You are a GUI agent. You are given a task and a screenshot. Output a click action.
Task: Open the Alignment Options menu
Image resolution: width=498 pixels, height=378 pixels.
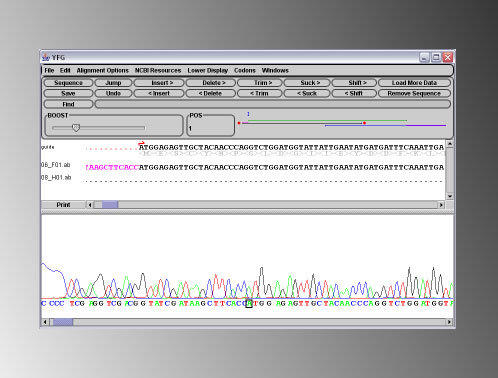[103, 70]
